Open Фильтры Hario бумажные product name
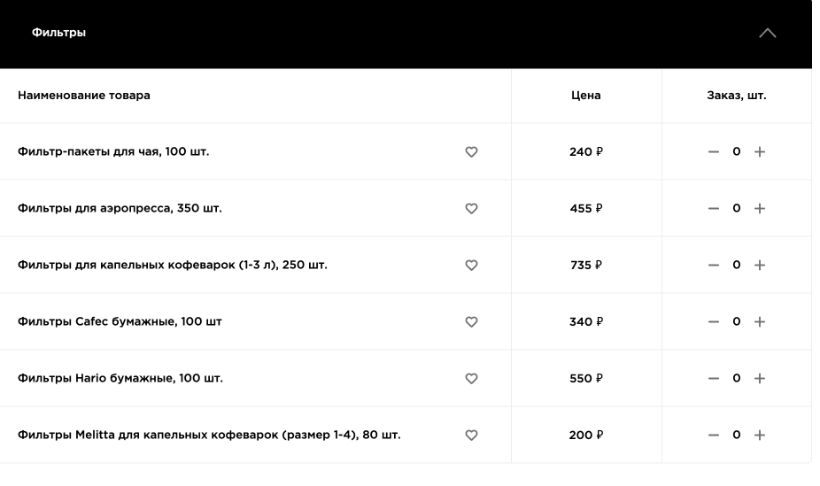This screenshot has height=486, width=820. pyautogui.click(x=120, y=378)
